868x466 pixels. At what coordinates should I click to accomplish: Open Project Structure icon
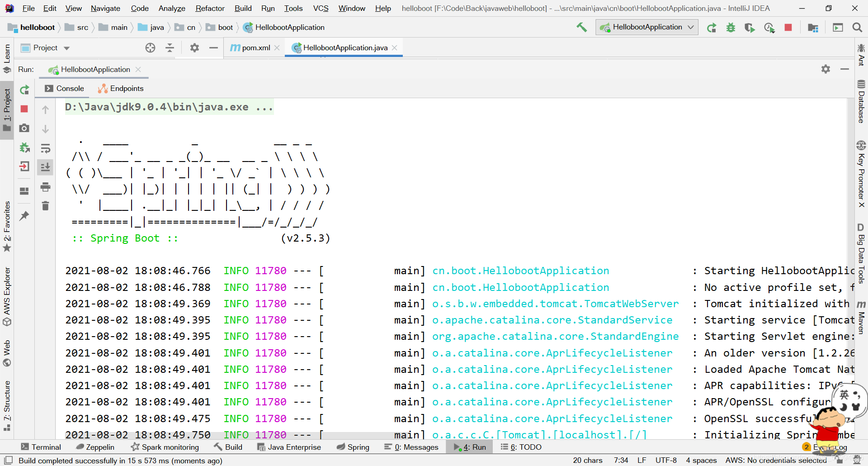pyautogui.click(x=813, y=28)
